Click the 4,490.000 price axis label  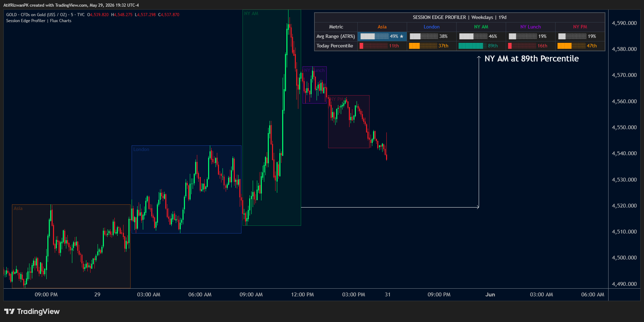[x=624, y=284]
